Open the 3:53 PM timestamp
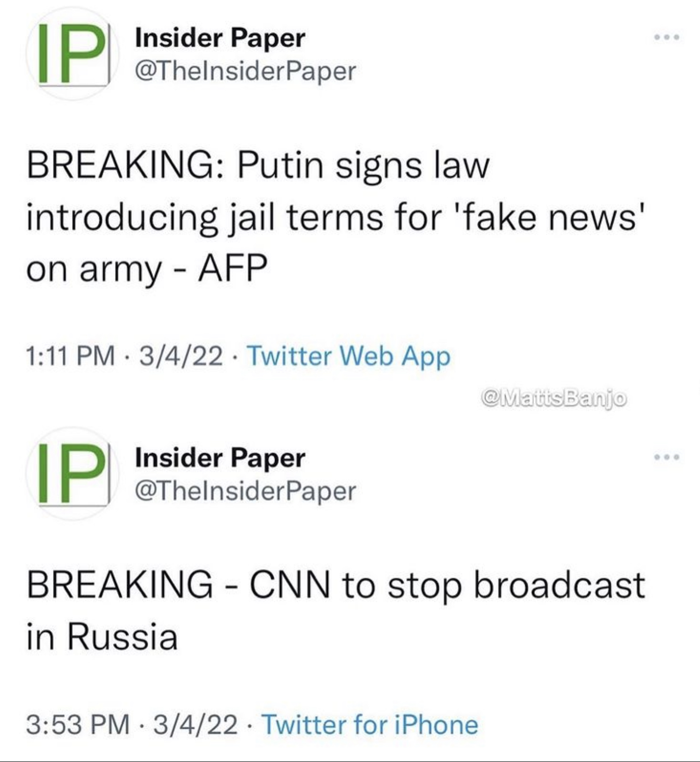 [78, 724]
